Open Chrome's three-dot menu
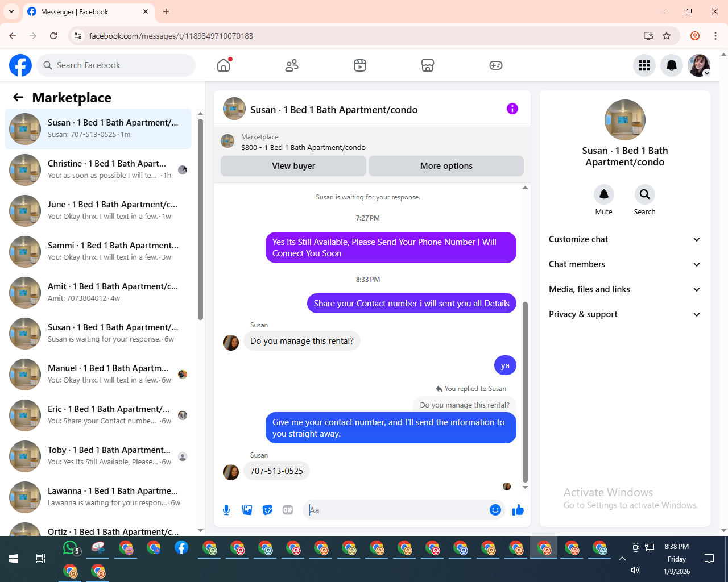The image size is (728, 582). pyautogui.click(x=715, y=36)
